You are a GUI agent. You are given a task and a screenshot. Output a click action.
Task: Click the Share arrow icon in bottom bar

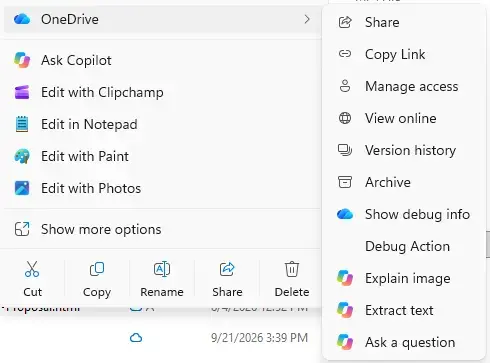227,269
